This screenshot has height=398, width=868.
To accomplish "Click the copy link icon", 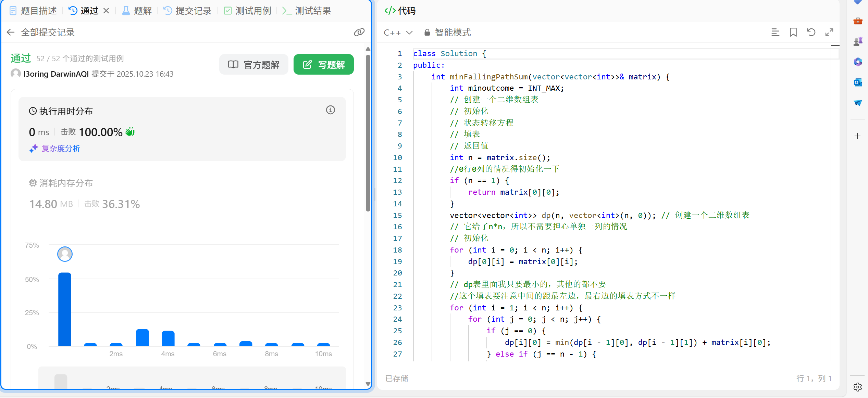I will pyautogui.click(x=359, y=32).
